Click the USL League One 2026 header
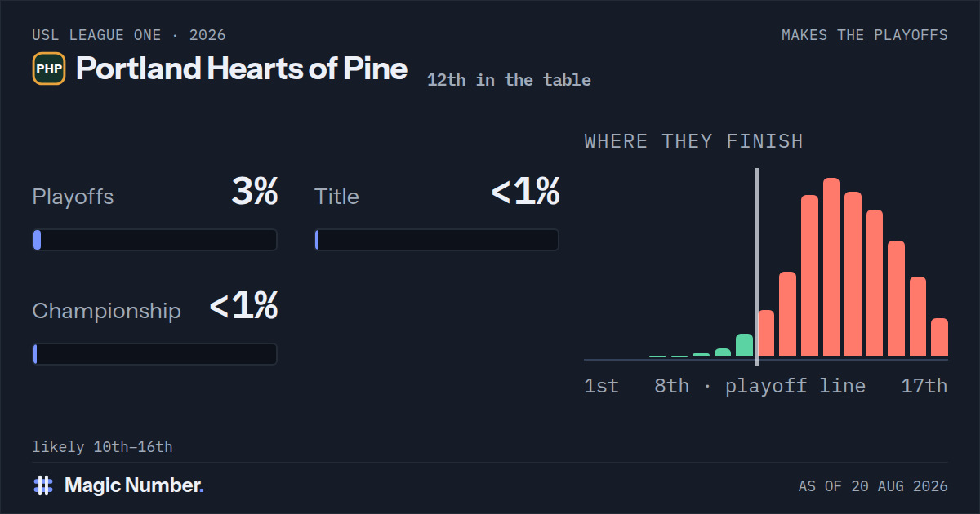980x514 pixels. [x=129, y=35]
